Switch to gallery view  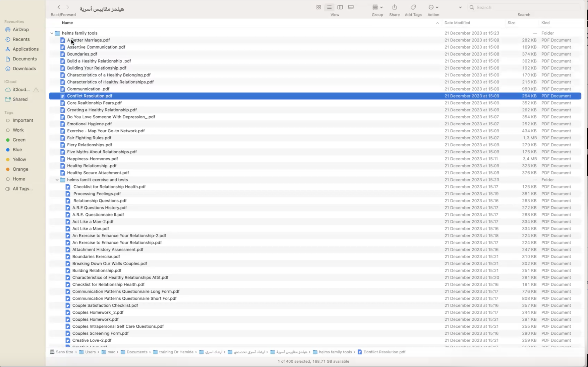[x=351, y=7]
